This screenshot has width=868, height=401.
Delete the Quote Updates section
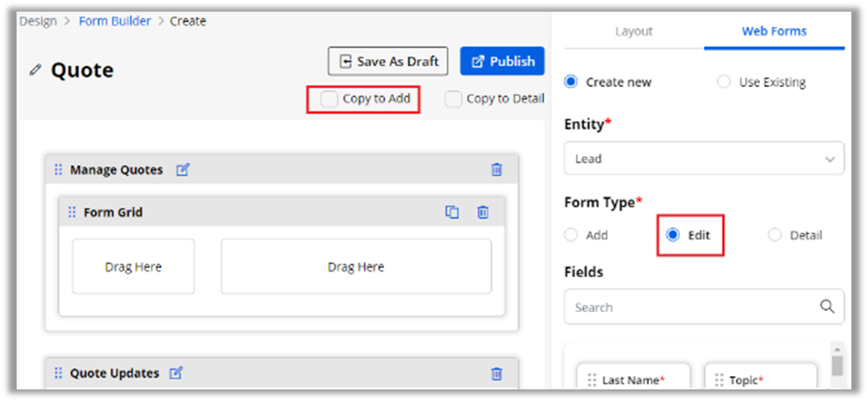point(496,374)
